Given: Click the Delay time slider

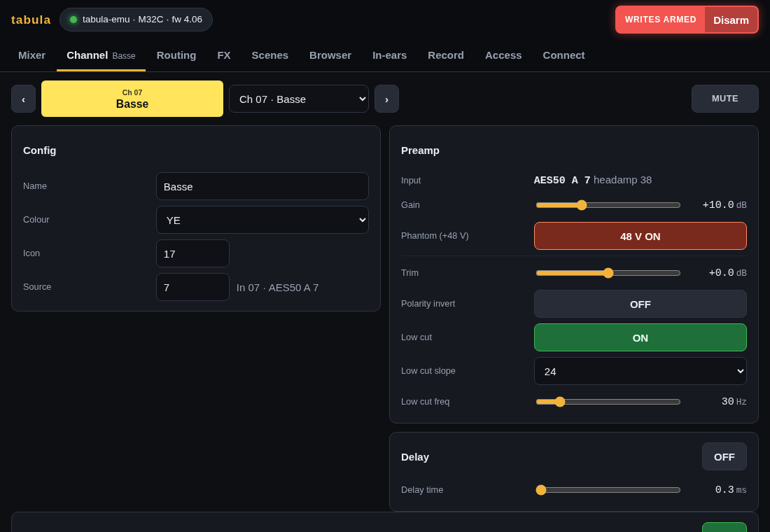Looking at the screenshot, I should pos(608,490).
